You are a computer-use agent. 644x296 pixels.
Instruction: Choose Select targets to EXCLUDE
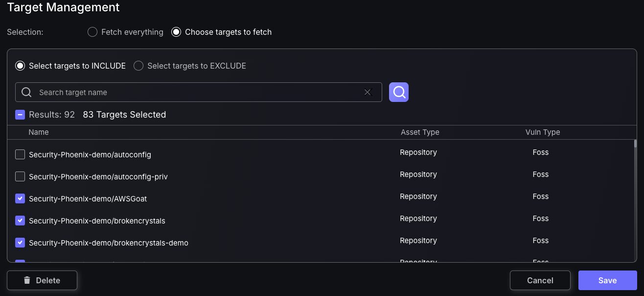pyautogui.click(x=138, y=66)
